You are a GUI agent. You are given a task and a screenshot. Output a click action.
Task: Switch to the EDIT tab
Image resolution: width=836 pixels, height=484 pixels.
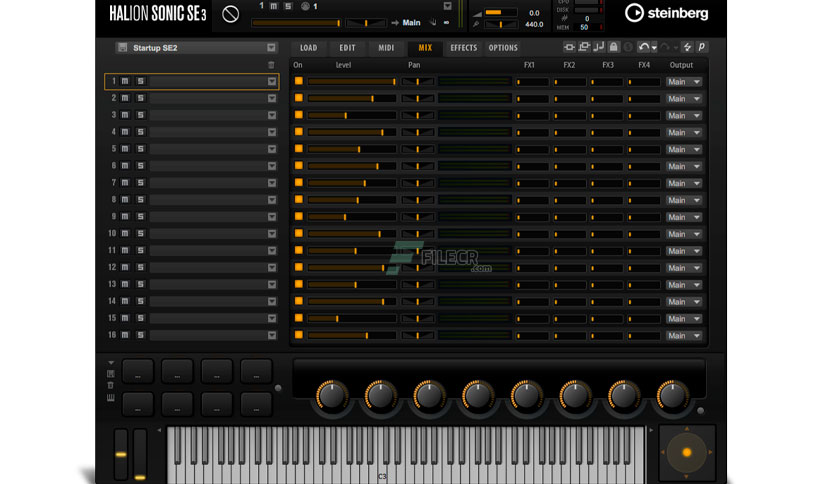[347, 48]
